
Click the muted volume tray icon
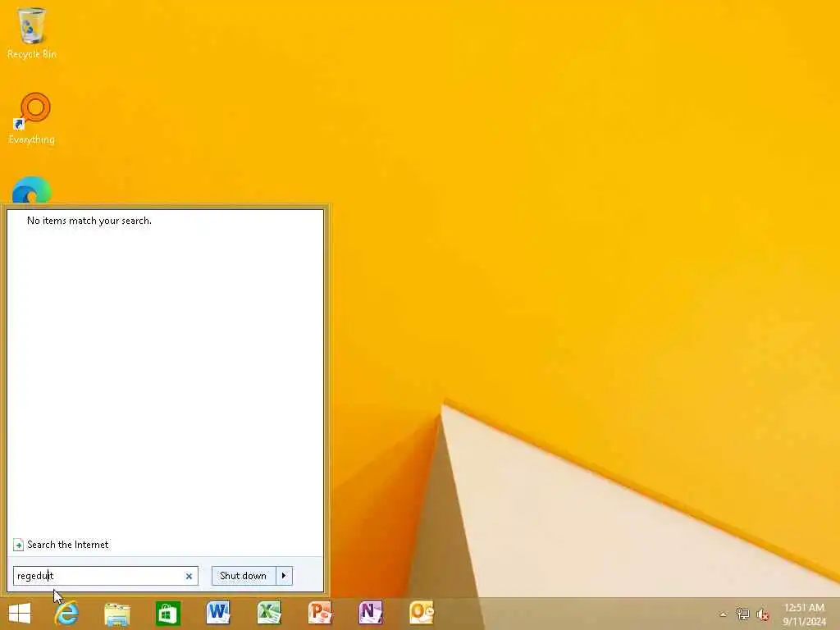pos(763,614)
